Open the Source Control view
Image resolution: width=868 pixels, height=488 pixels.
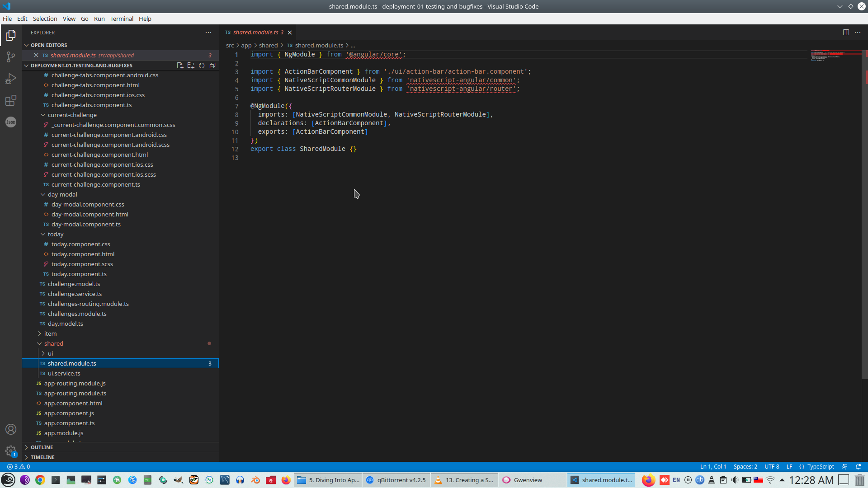pos(11,57)
